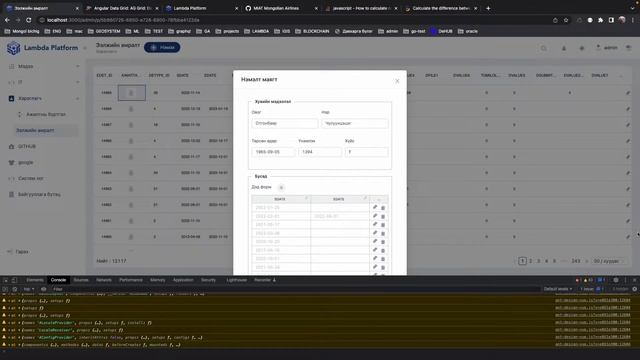Click the browser back arrow
Image resolution: width=640 pixels, height=360 pixels.
(x=7, y=20)
